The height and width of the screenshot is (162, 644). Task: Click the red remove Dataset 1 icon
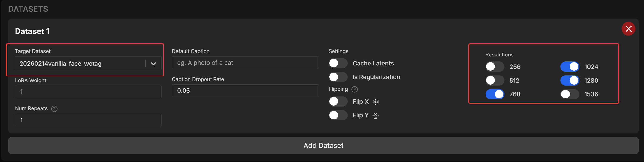point(628,29)
